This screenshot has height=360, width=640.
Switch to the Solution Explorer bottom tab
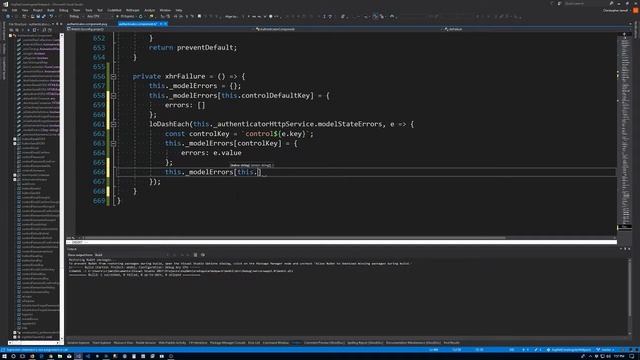(x=78, y=343)
